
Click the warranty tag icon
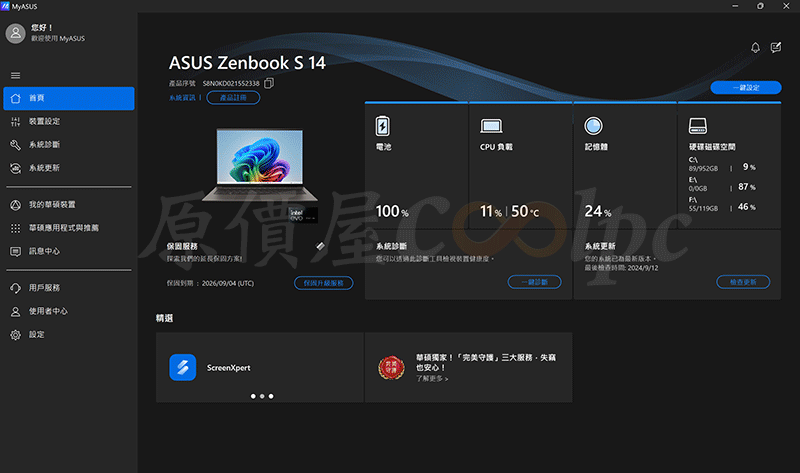click(x=320, y=246)
